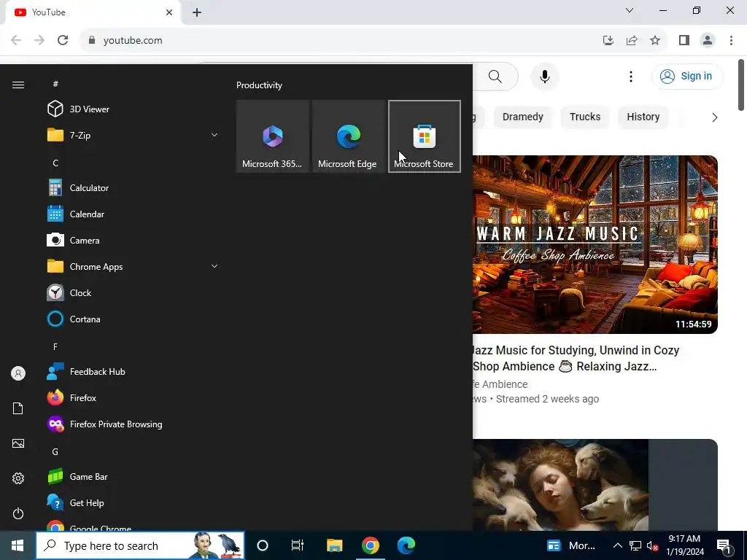
Task: Open the news widget on taskbar
Action: click(x=571, y=545)
